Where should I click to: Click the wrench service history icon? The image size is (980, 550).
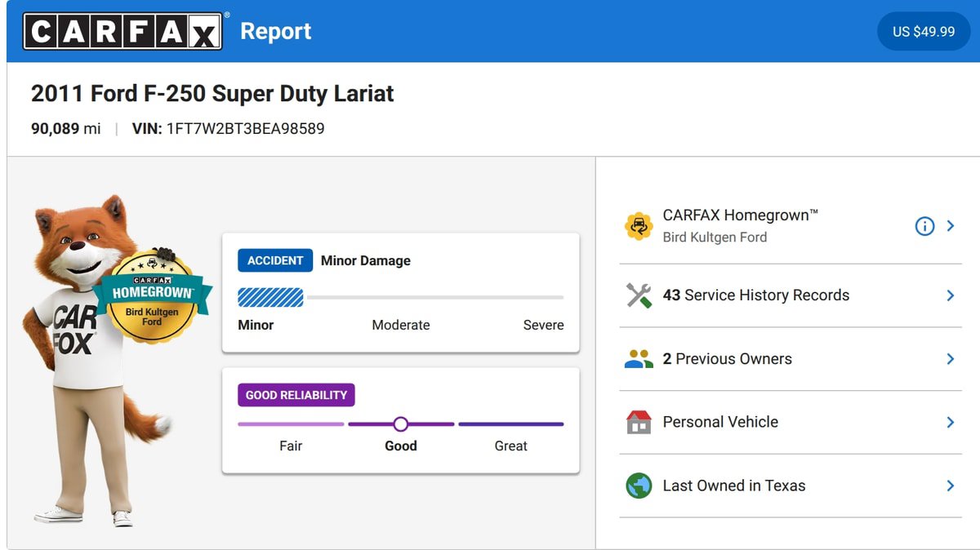[639, 295]
